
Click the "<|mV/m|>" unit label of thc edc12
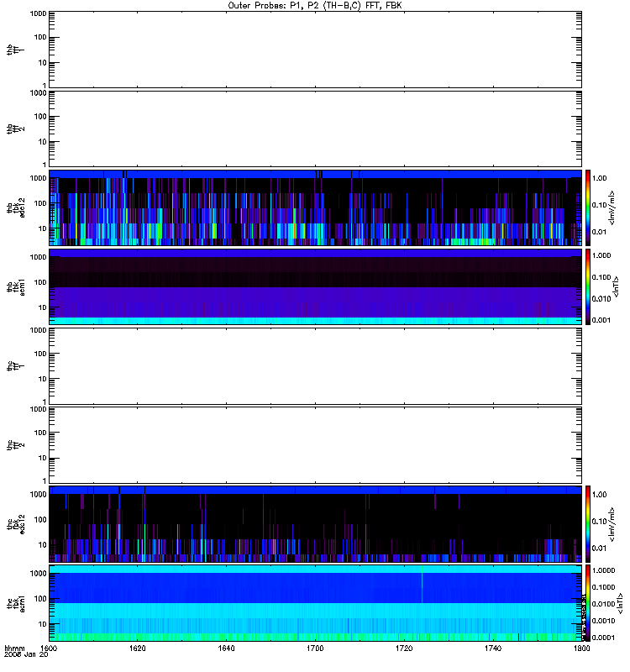coord(612,524)
